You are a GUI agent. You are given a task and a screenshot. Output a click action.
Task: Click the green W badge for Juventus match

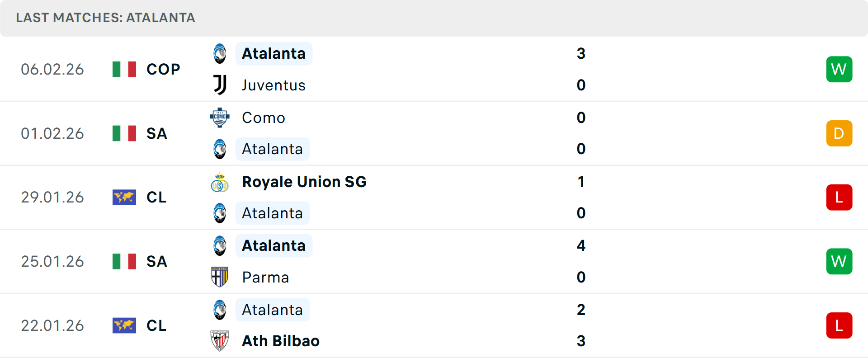pyautogui.click(x=839, y=69)
